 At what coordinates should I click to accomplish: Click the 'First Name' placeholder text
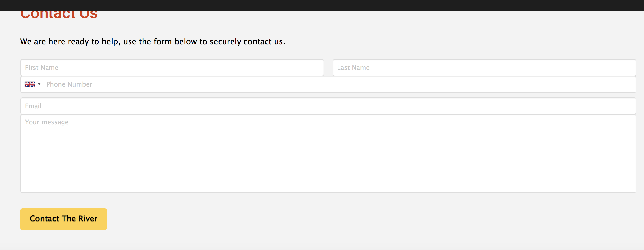[42, 67]
